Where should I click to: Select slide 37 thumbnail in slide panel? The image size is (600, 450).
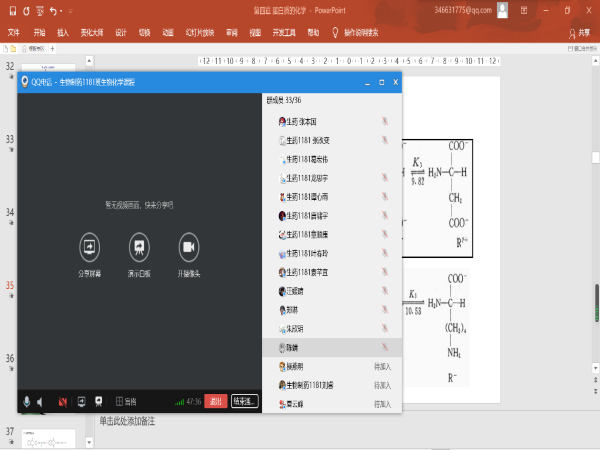tap(49, 439)
